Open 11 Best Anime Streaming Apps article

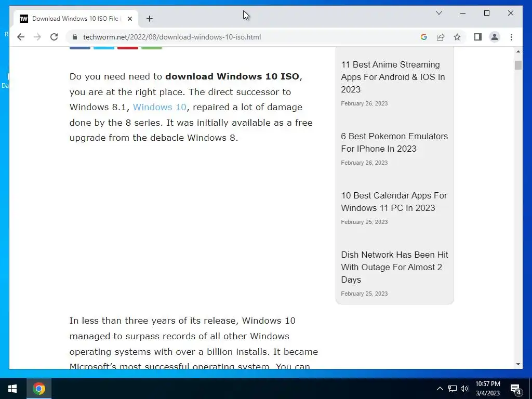pyautogui.click(x=393, y=77)
